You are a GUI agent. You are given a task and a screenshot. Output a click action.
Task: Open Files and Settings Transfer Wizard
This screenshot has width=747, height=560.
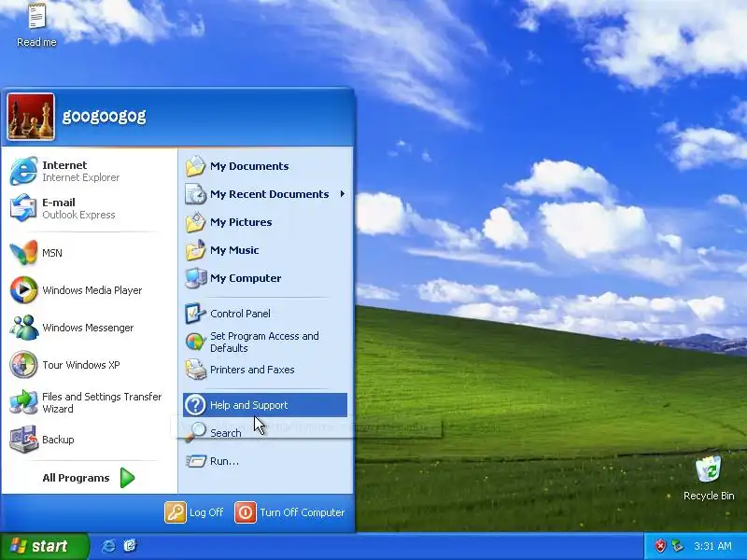point(89,402)
